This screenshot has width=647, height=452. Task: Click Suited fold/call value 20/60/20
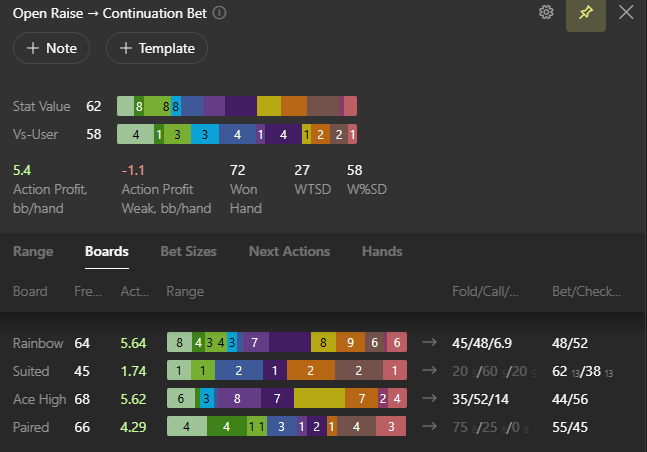(x=494, y=372)
